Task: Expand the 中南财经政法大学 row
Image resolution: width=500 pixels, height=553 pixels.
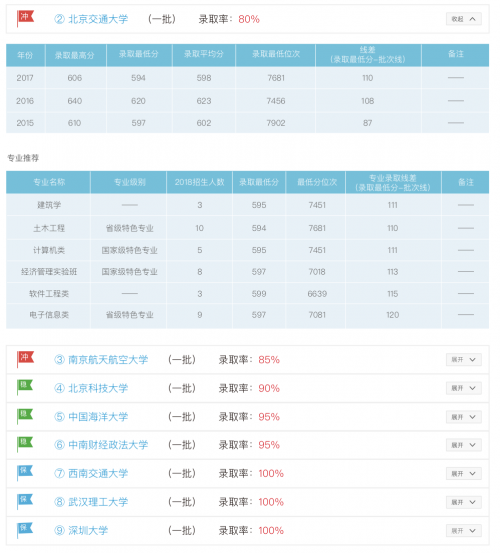Action: pyautogui.click(x=463, y=445)
